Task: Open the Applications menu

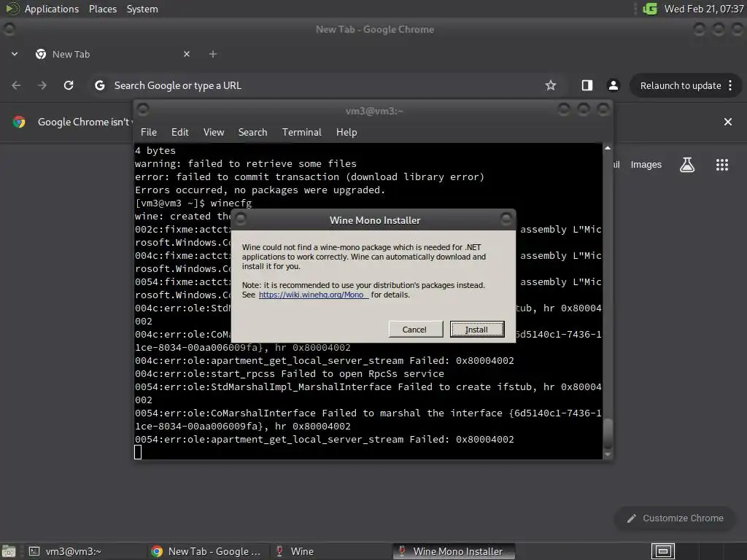Action: (x=52, y=9)
